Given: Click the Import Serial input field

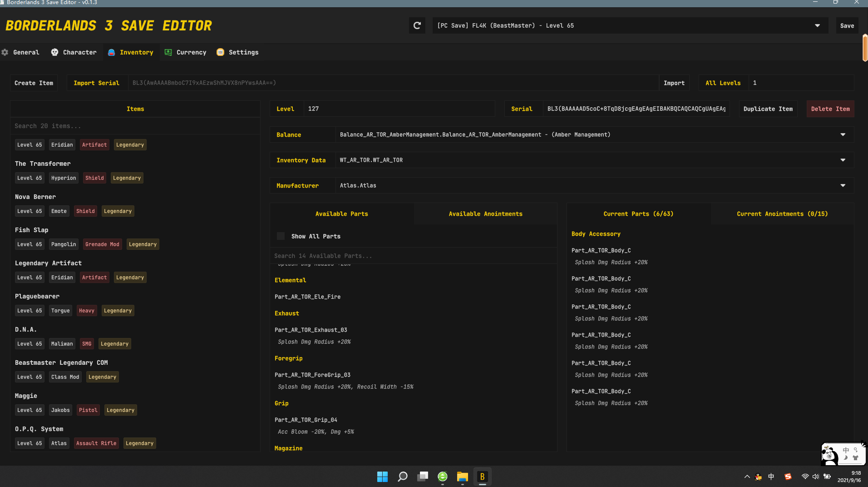Looking at the screenshot, I should (x=393, y=83).
